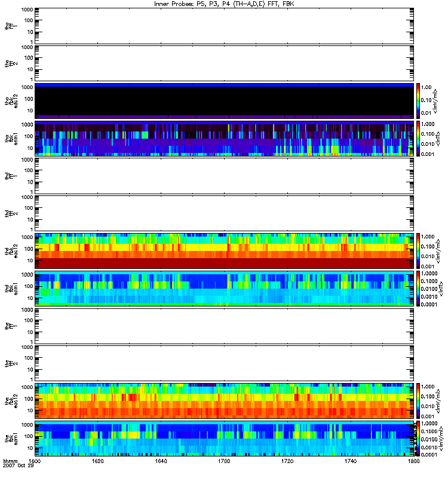Image resolution: width=448 pixels, height=478 pixels.
Task: Click the '<|mV/m|>' unit label beside thd edc12 color bar
Action: coord(438,251)
